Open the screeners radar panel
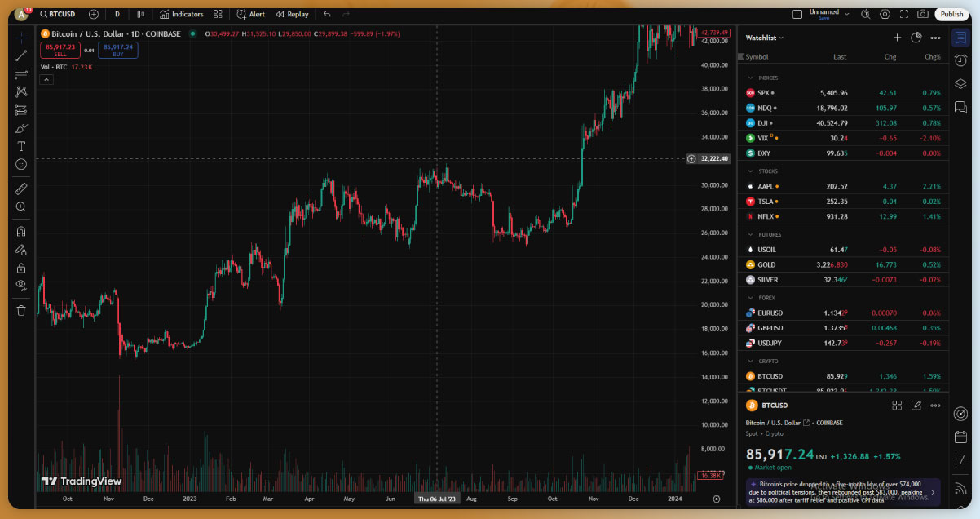Viewport: 980px width, 519px height. (960, 414)
